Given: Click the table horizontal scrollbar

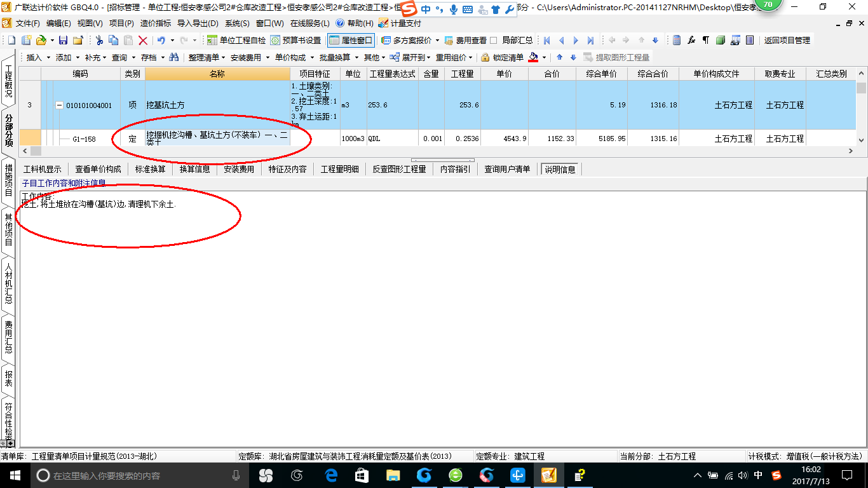Looking at the screenshot, I should pyautogui.click(x=437, y=151).
